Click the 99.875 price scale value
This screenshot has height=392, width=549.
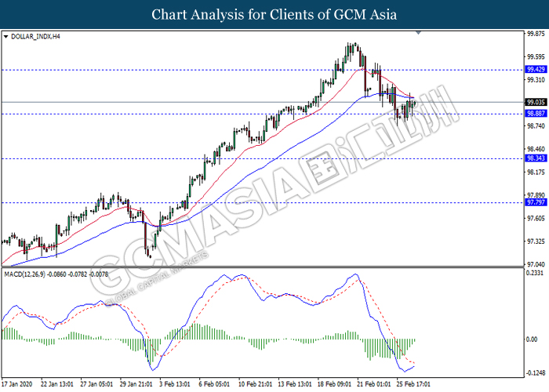pyautogui.click(x=536, y=34)
